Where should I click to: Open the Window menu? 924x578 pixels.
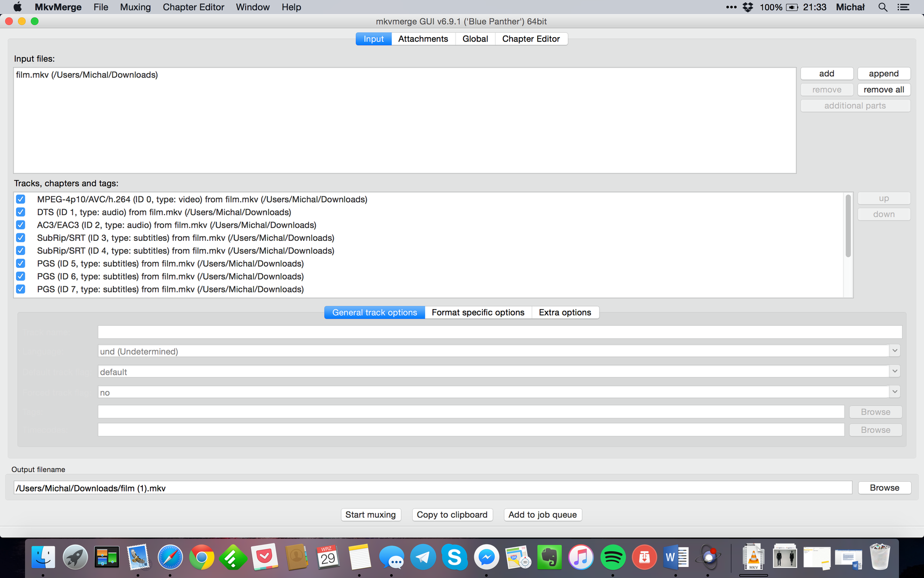point(252,7)
